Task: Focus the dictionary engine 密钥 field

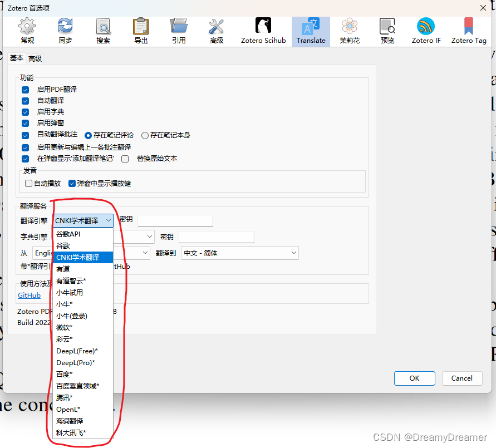Action: tap(217, 237)
